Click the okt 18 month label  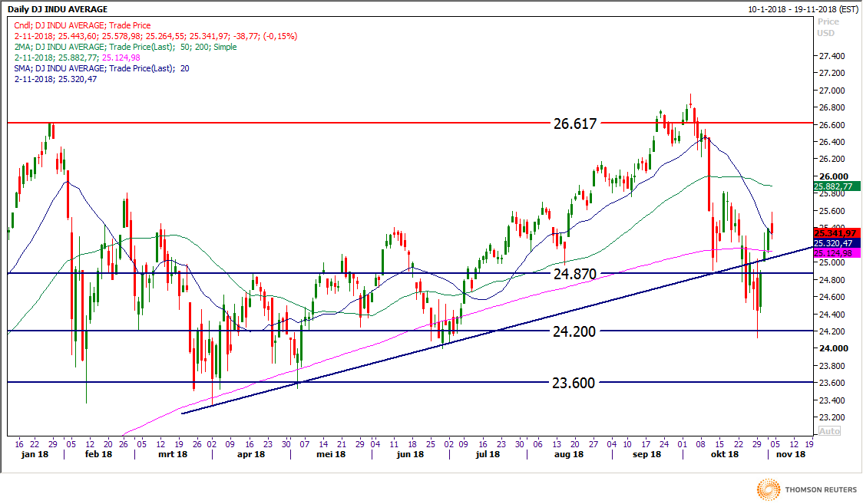pos(724,455)
